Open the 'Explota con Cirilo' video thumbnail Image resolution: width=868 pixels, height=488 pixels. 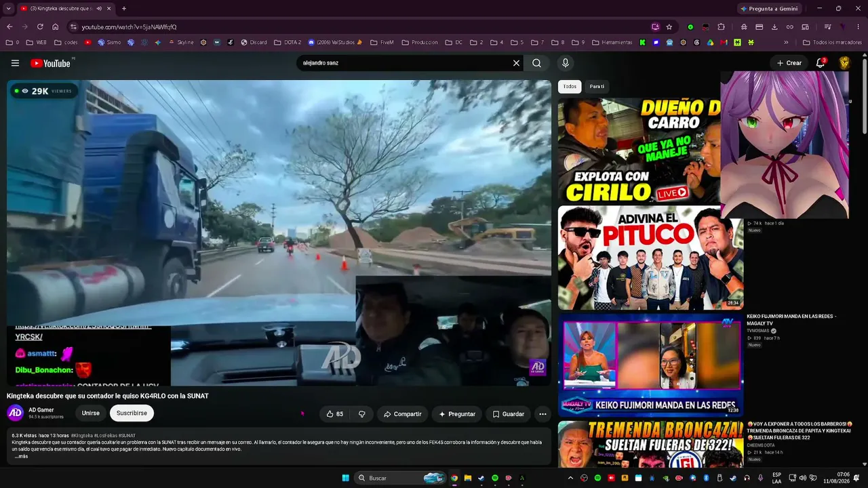[x=639, y=150]
